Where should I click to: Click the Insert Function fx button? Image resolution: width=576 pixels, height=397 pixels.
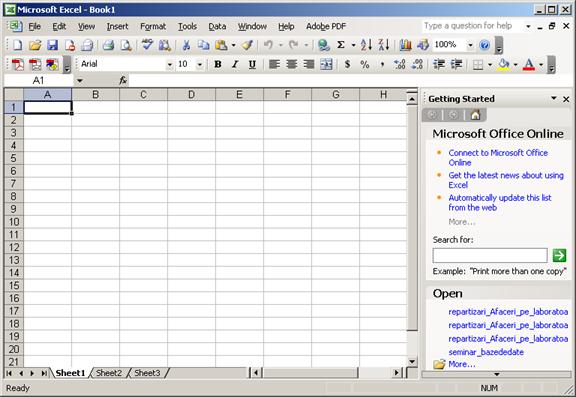pos(123,80)
